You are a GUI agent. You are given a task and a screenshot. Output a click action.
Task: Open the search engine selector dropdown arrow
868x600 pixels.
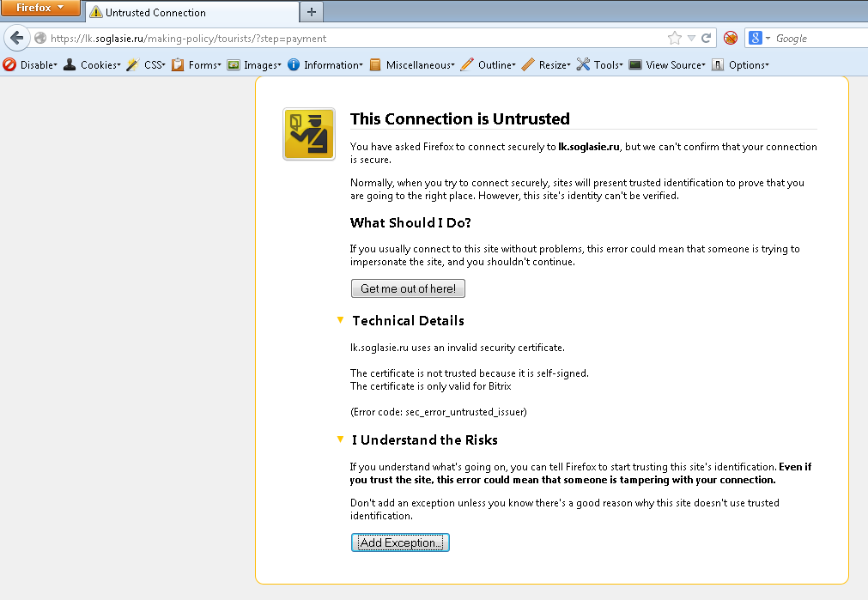click(x=768, y=38)
